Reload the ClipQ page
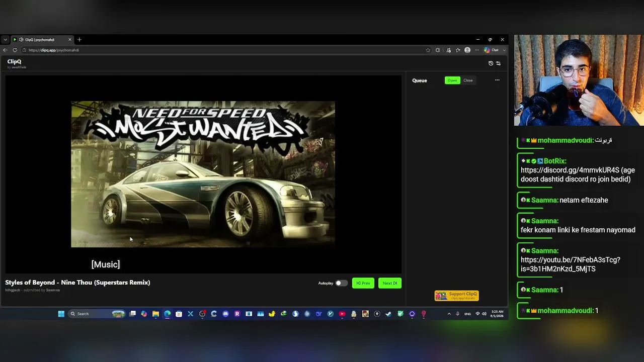The height and width of the screenshot is (362, 644). [x=15, y=50]
